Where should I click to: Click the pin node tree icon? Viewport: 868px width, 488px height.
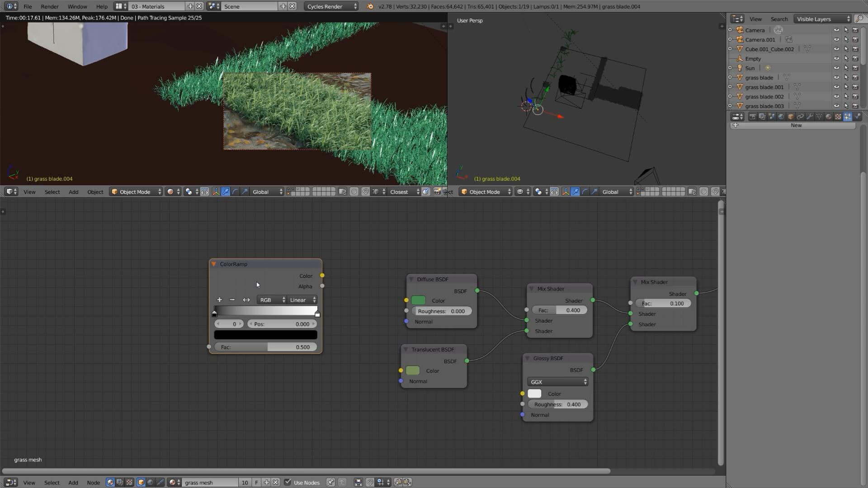point(330,482)
